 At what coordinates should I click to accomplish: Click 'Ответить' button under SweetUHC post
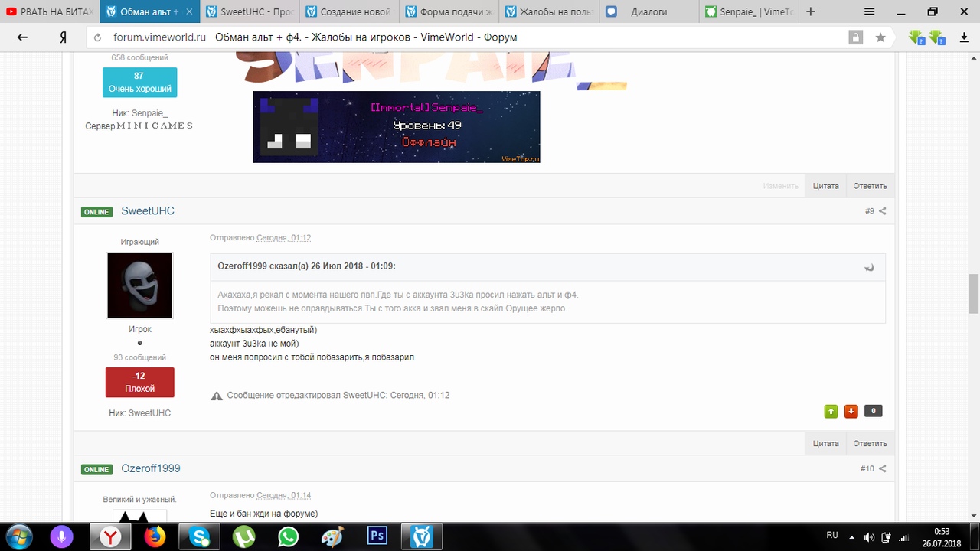coord(870,443)
